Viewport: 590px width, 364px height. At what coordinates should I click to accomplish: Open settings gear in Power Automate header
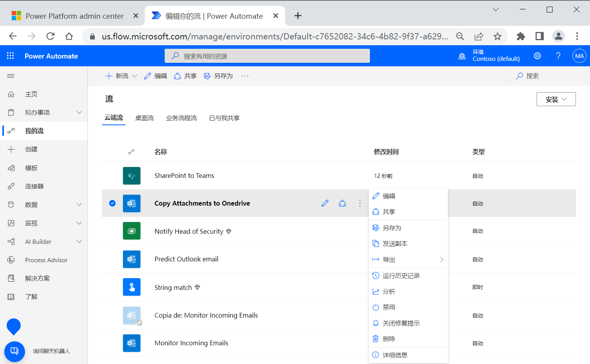[x=537, y=56]
